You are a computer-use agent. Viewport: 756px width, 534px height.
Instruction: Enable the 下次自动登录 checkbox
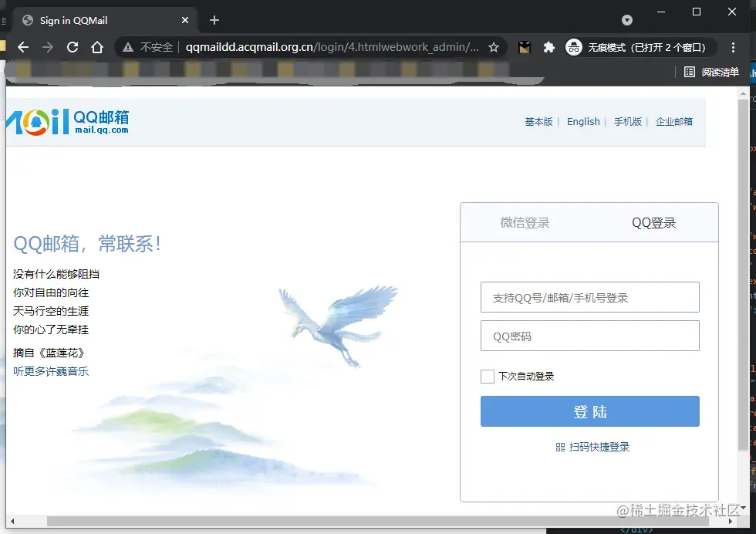pyautogui.click(x=488, y=377)
